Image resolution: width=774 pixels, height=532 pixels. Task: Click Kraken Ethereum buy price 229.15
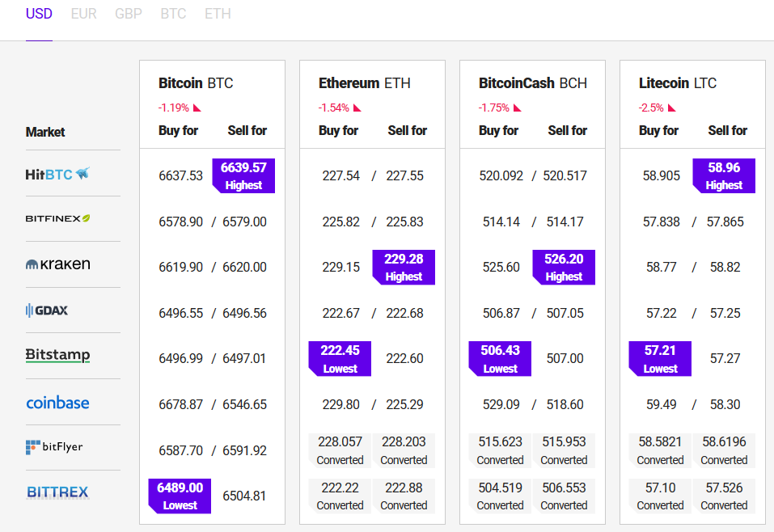[x=341, y=267]
